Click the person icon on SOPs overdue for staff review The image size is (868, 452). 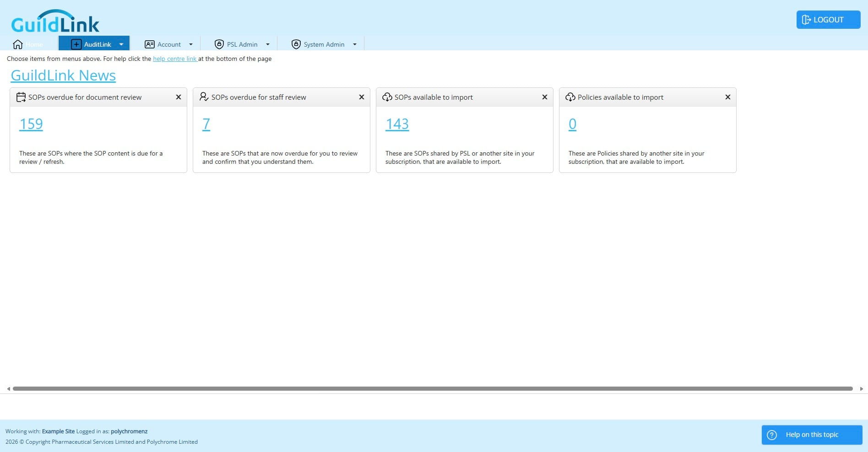204,97
